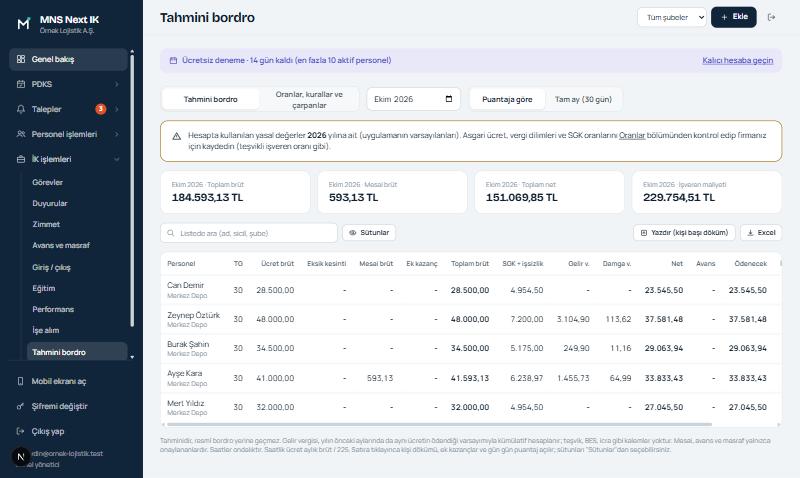Click the 151.069,85 TL total net card
Screen dimensions: 800x478
[549, 192]
